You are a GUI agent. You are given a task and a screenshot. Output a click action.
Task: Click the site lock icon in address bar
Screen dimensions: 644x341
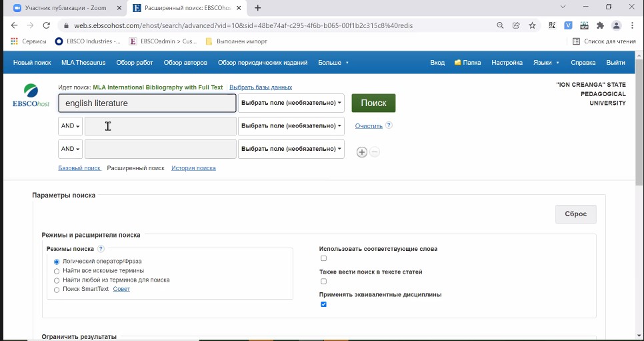[66, 25]
